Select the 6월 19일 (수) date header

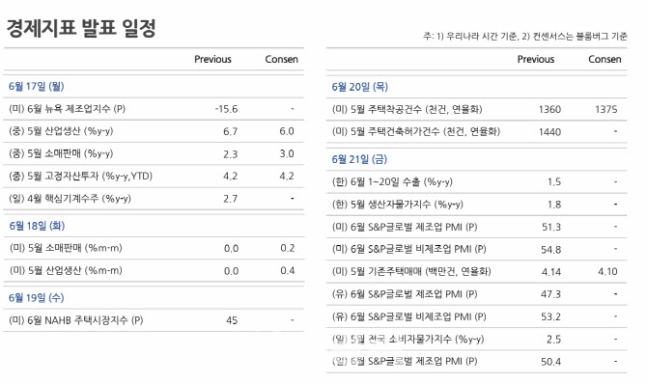coord(36,297)
